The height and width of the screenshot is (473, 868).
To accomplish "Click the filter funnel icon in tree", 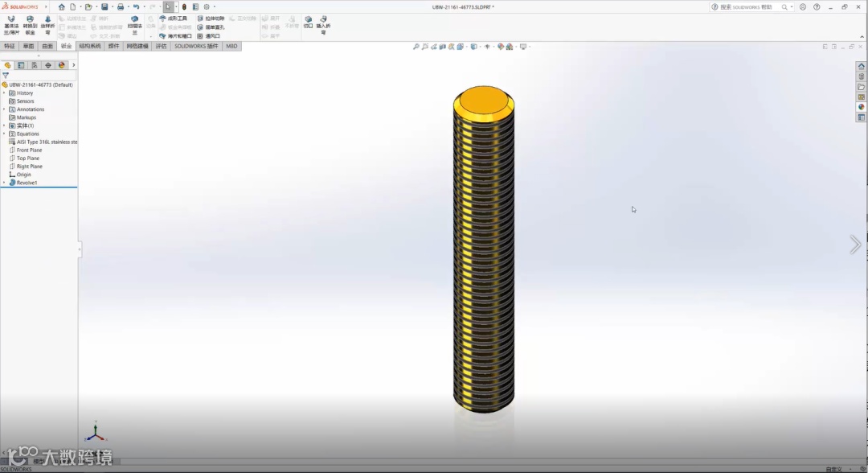I will click(x=6, y=76).
